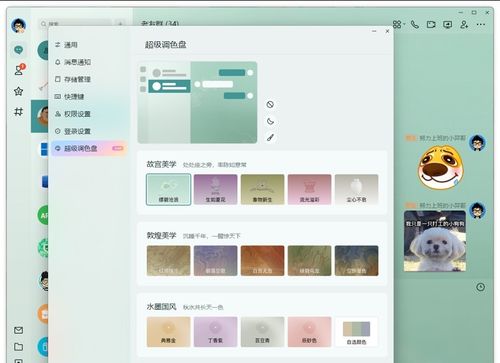Pick the grey-green 水墨国风 theme swatch
This screenshot has width=500, height=363.
click(263, 332)
